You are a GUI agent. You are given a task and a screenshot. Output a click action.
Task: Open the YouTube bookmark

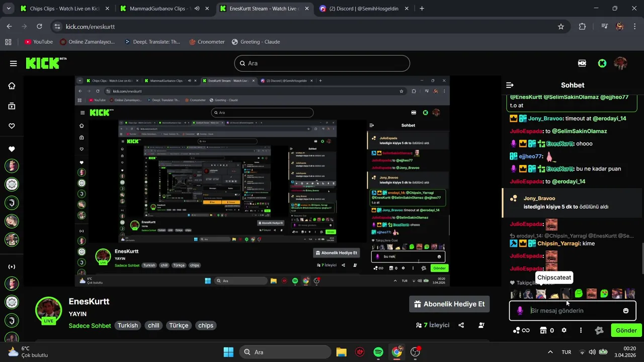pyautogui.click(x=39, y=42)
